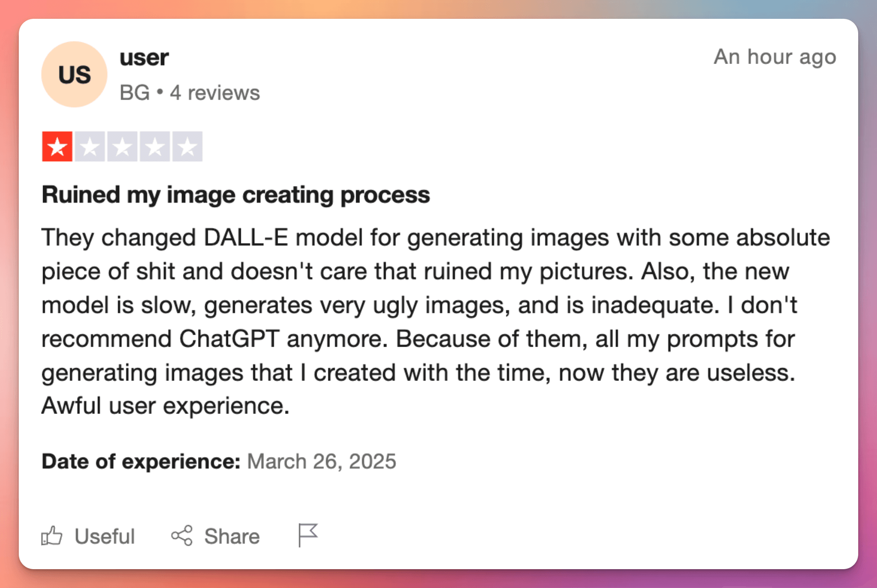Open the "US" profile avatar

74,75
